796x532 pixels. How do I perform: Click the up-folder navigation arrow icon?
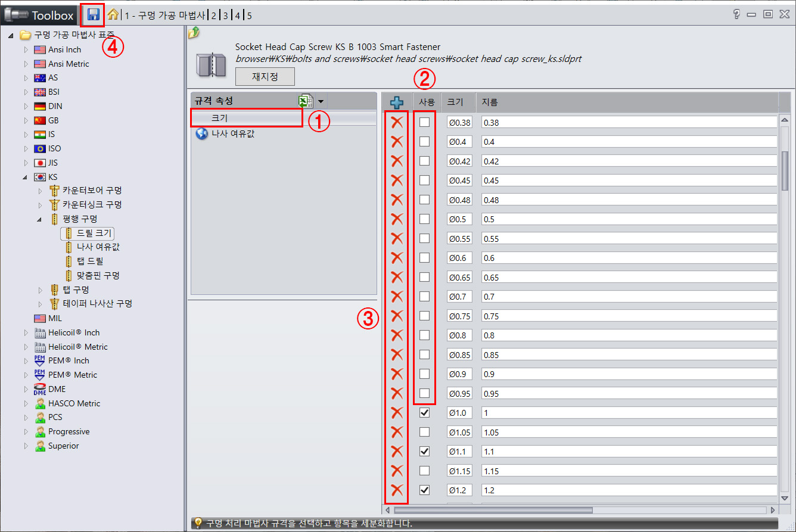point(193,33)
